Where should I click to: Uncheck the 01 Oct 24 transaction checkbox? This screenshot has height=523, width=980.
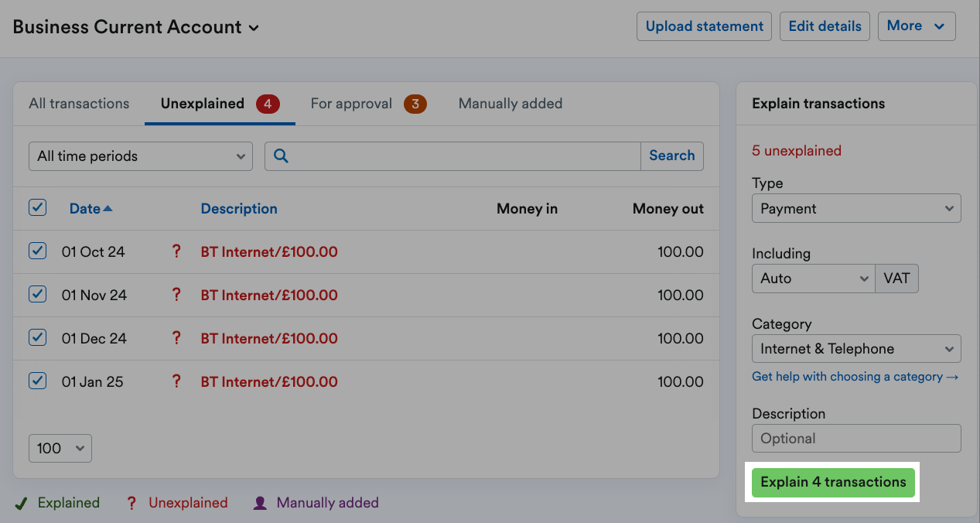(x=37, y=251)
